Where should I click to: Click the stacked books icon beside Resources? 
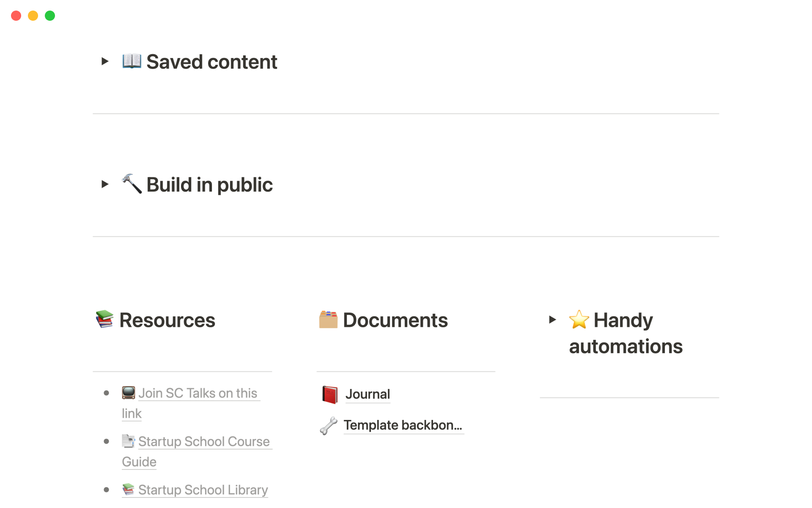tap(104, 319)
